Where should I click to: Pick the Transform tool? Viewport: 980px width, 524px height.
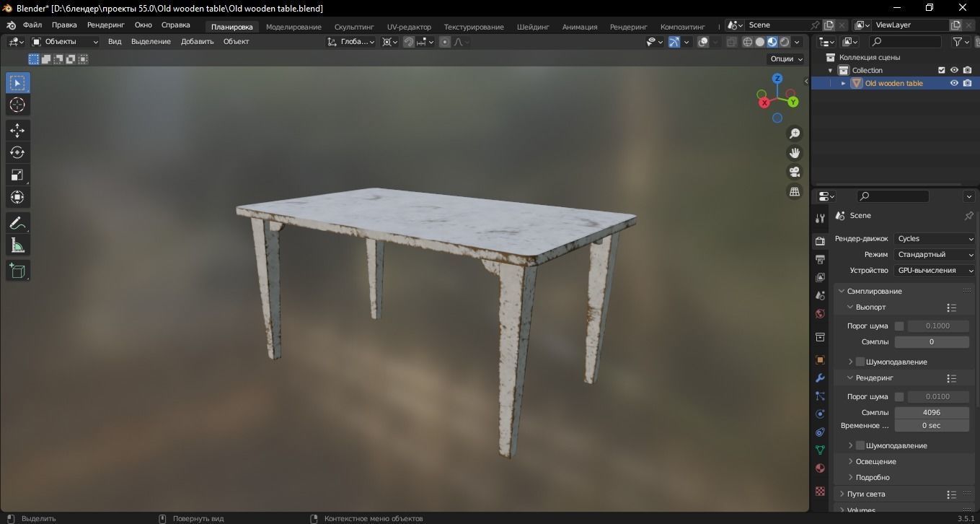pyautogui.click(x=17, y=197)
